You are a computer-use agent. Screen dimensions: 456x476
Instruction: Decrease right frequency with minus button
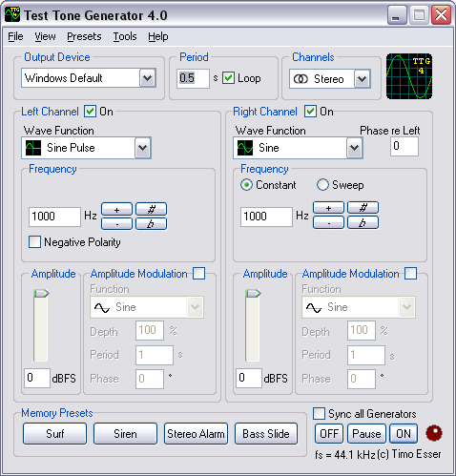pyautogui.click(x=328, y=222)
